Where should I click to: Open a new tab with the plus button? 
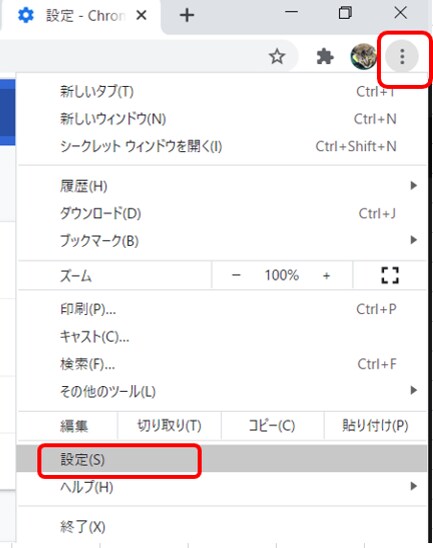point(187,15)
